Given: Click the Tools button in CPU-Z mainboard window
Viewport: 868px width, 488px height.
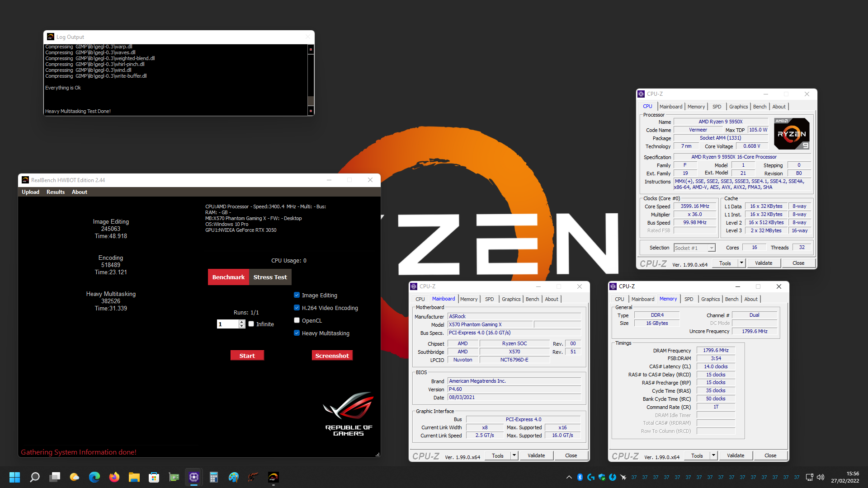Looking at the screenshot, I should click(x=498, y=455).
